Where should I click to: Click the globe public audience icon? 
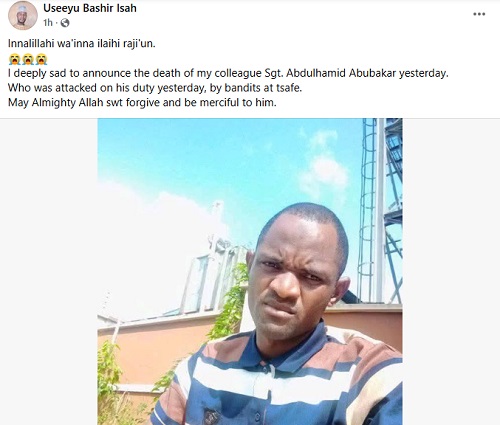[65, 23]
